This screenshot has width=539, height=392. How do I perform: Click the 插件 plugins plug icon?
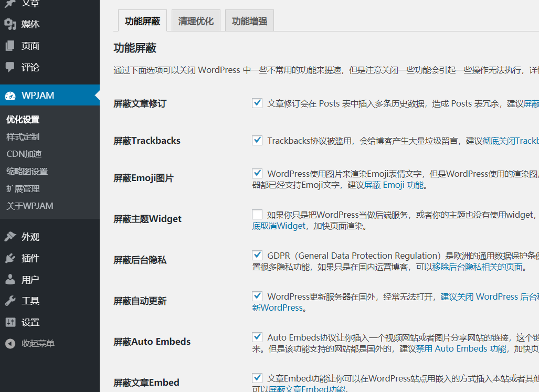pyautogui.click(x=10, y=258)
